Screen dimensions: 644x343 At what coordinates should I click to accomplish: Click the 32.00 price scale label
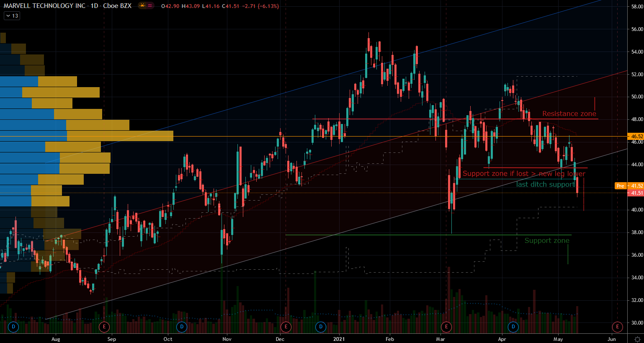(637, 300)
